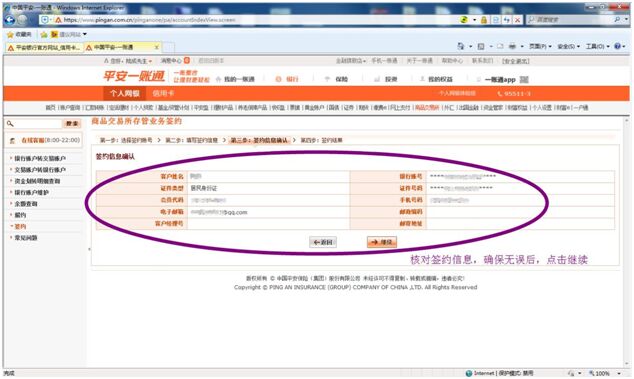Click the 继续 continue button

coord(382,242)
